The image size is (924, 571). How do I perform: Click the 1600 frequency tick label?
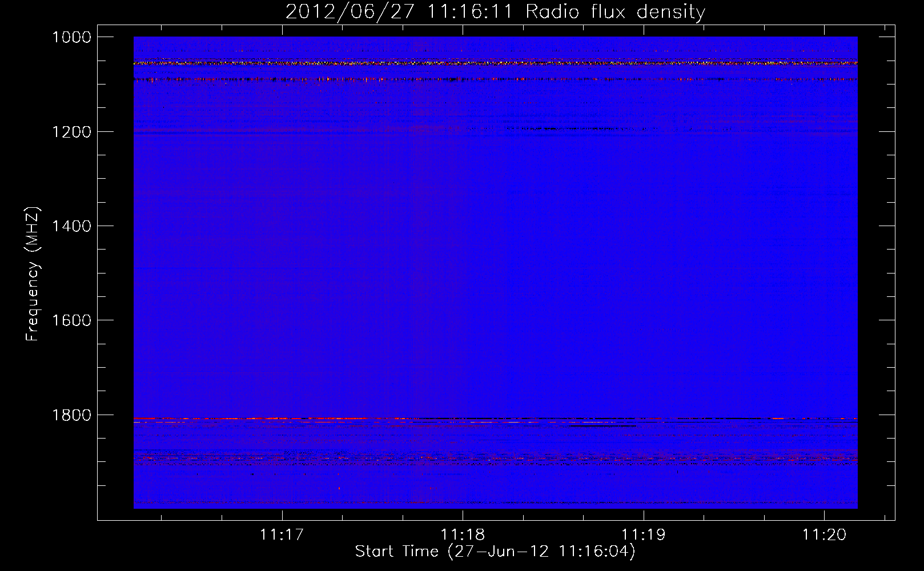pyautogui.click(x=71, y=320)
